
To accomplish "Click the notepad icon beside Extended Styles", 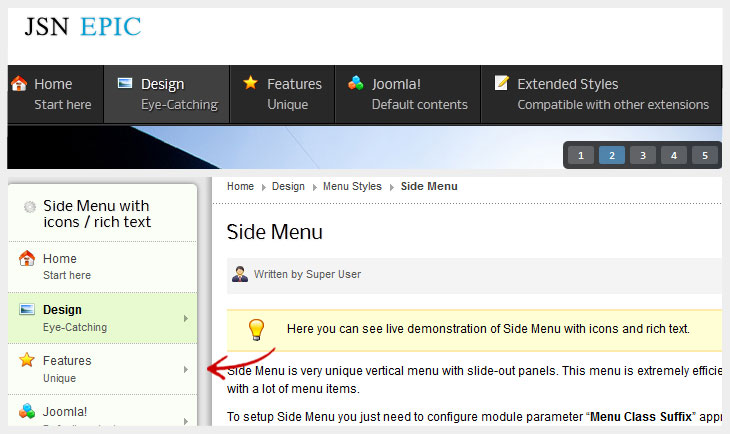I will pyautogui.click(x=502, y=83).
